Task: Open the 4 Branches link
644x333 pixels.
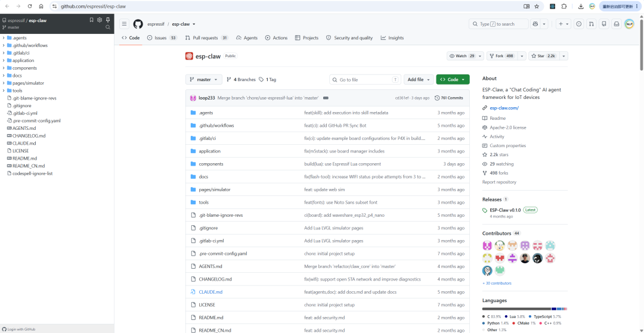Action: pyautogui.click(x=241, y=80)
